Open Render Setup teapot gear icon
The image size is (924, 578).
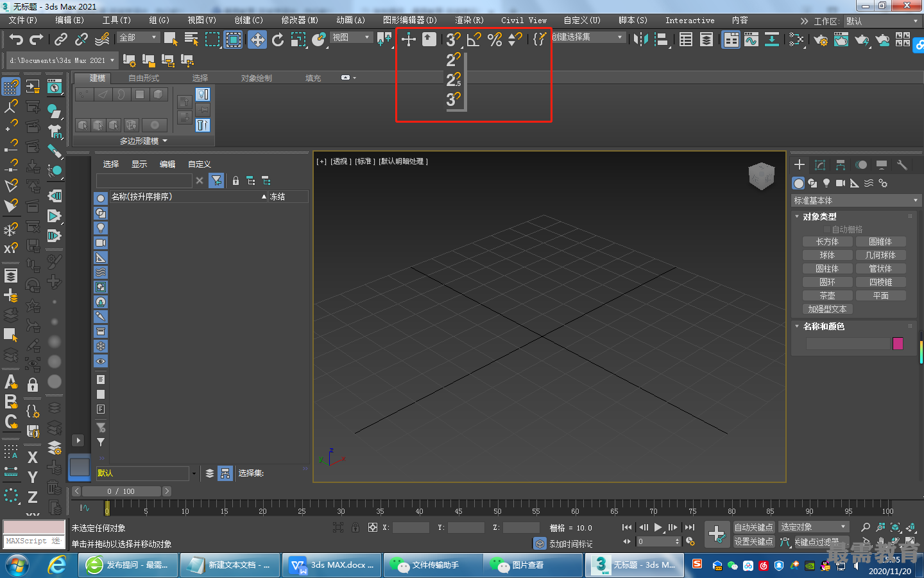(821, 40)
